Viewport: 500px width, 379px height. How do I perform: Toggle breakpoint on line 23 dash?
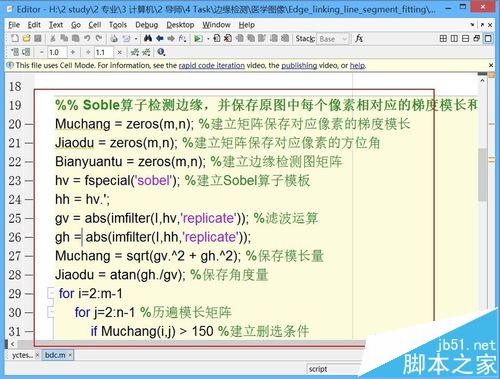(29, 181)
